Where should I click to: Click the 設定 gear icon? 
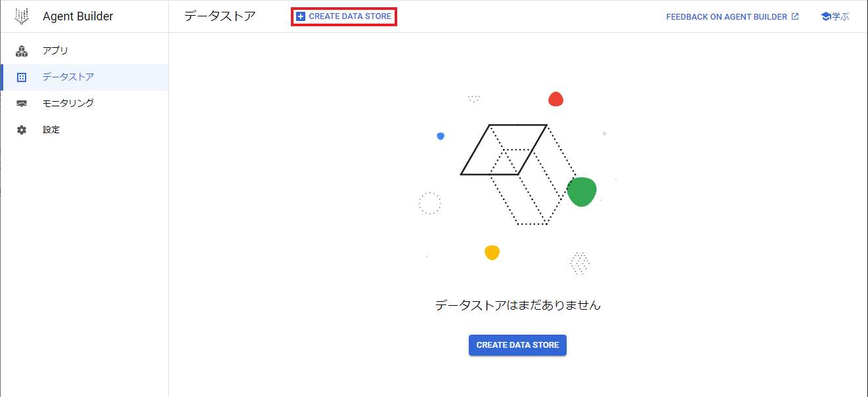22,129
